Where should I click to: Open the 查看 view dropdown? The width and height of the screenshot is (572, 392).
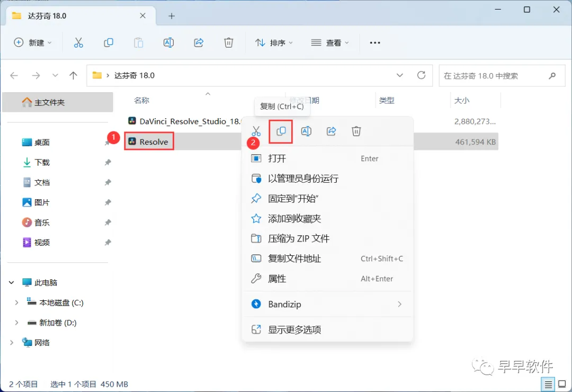[330, 43]
